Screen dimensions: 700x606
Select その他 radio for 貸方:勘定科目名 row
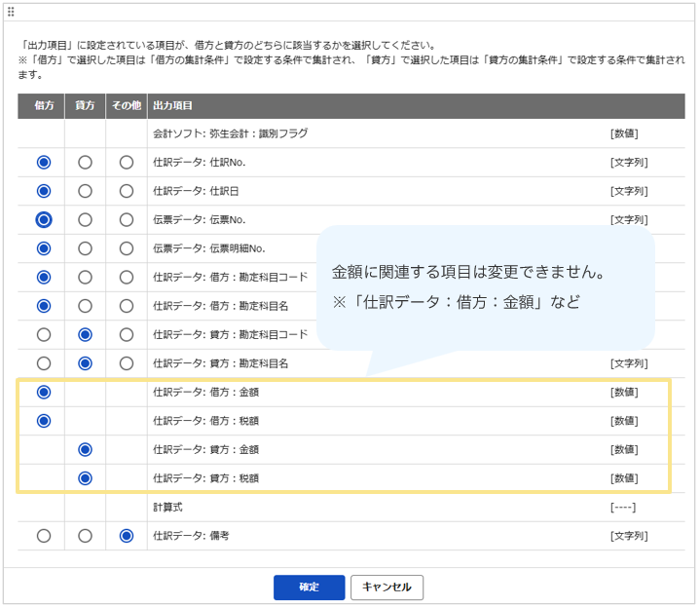127,363
